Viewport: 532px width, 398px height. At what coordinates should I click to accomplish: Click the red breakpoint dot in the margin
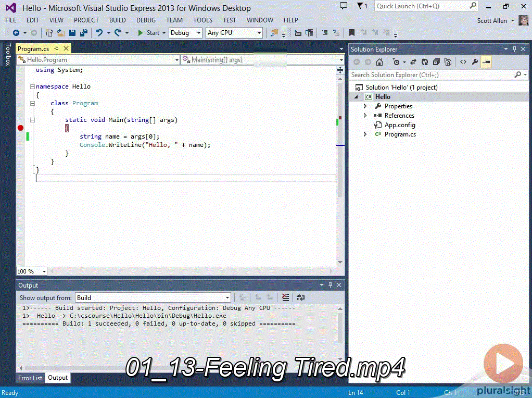21,128
